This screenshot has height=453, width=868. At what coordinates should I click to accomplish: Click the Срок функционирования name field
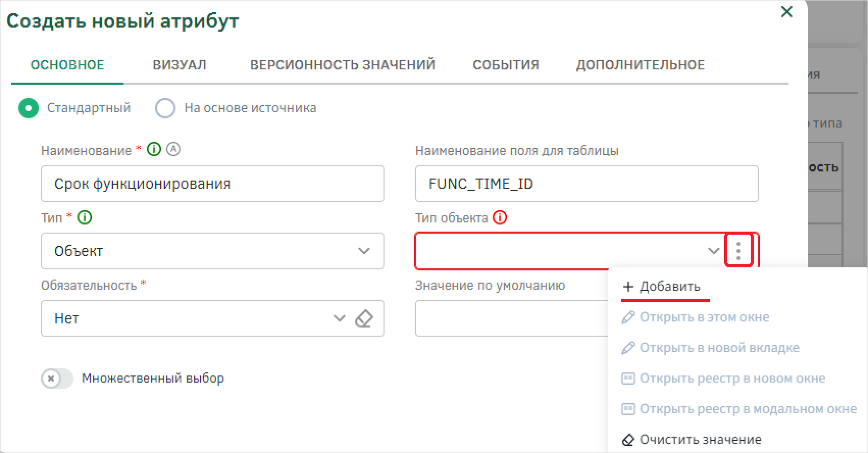click(212, 184)
